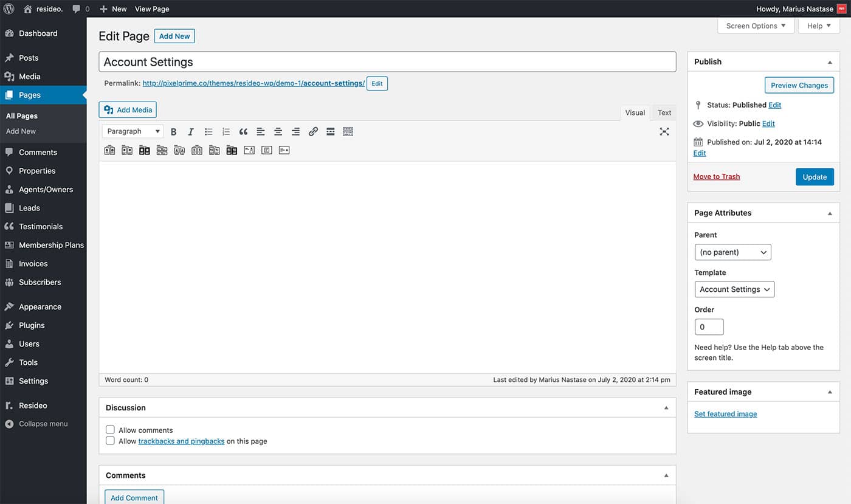Enable the Allow comments checkbox

coord(110,430)
